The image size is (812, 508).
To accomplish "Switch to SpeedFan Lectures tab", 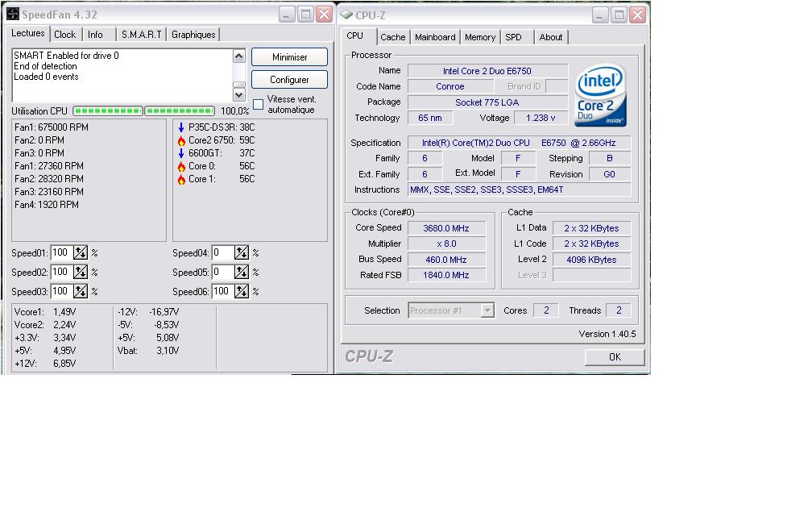I will pyautogui.click(x=28, y=33).
